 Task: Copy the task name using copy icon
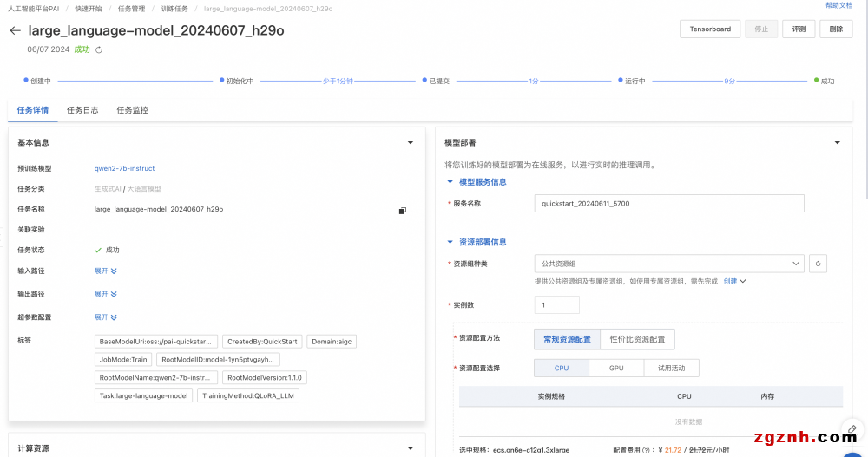(402, 210)
